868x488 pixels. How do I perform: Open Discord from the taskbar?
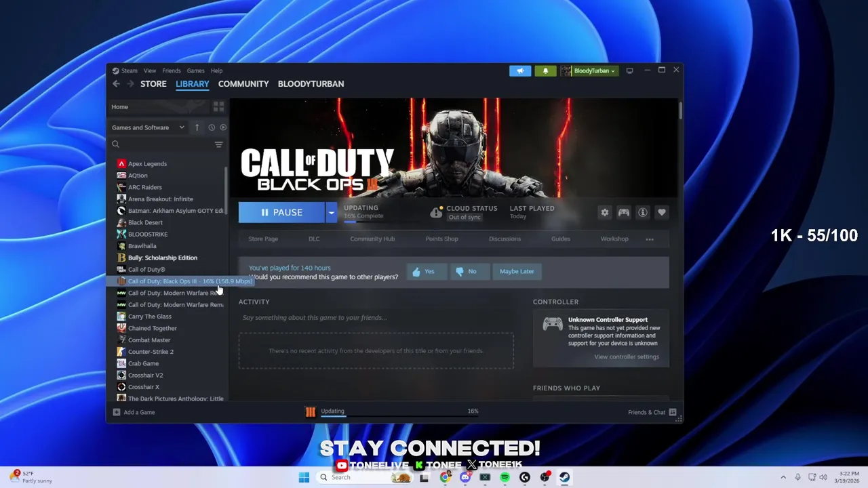point(465,477)
